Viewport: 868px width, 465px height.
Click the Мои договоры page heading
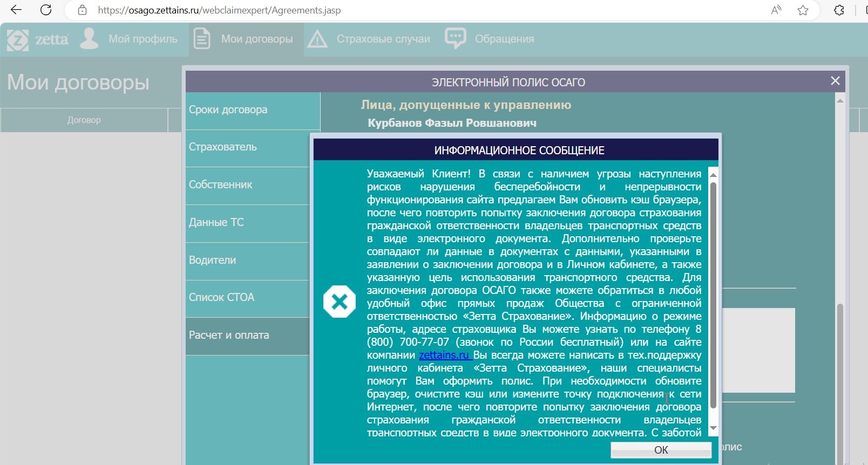tap(78, 82)
